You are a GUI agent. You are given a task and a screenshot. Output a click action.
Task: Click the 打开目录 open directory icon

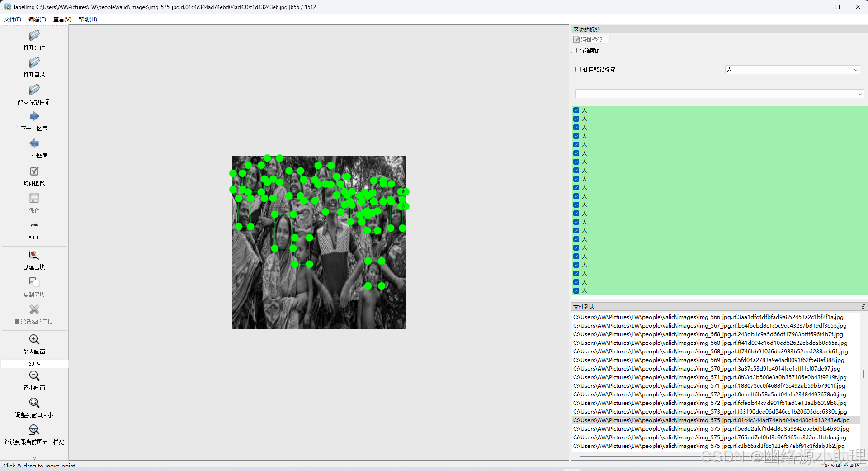click(x=34, y=62)
